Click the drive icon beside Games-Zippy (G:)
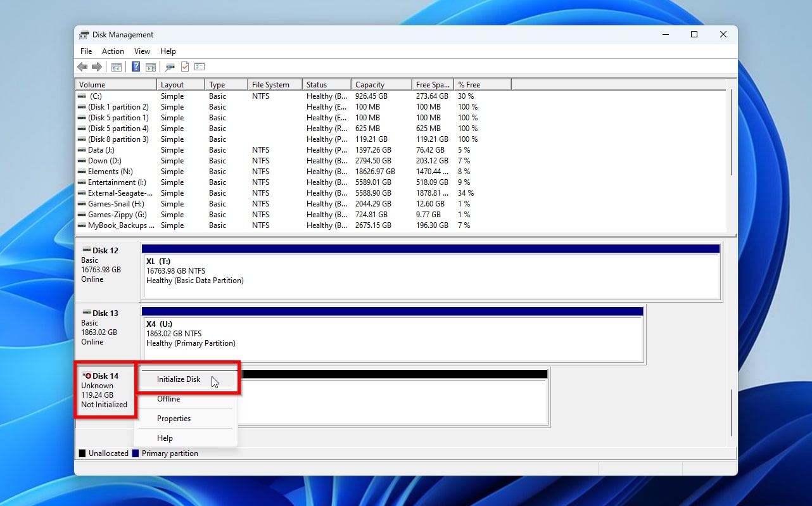Image resolution: width=812 pixels, height=506 pixels. [x=82, y=215]
